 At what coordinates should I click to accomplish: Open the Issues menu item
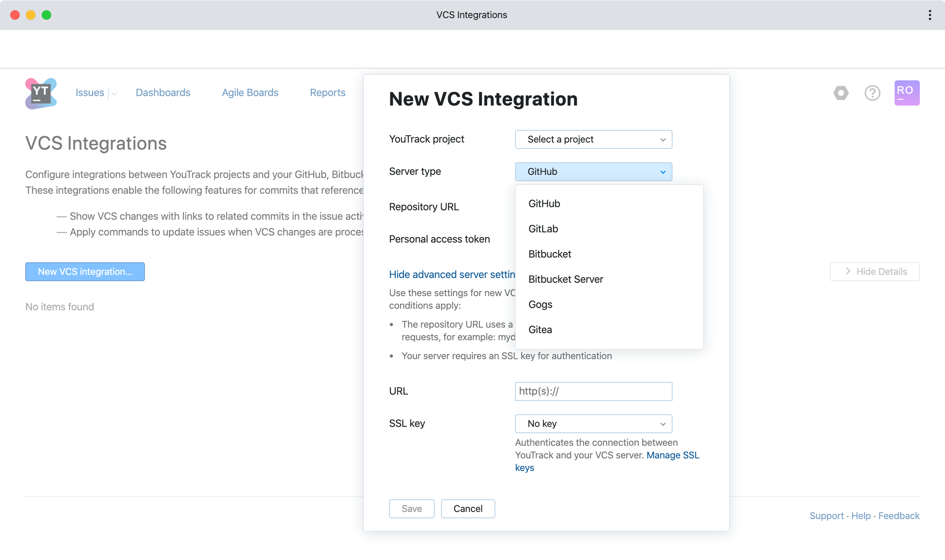point(90,93)
